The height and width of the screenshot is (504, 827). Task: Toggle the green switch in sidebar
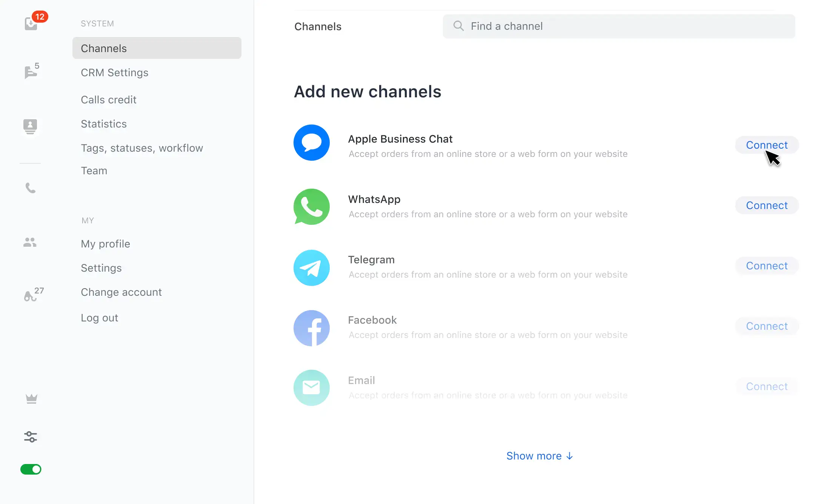tap(31, 469)
